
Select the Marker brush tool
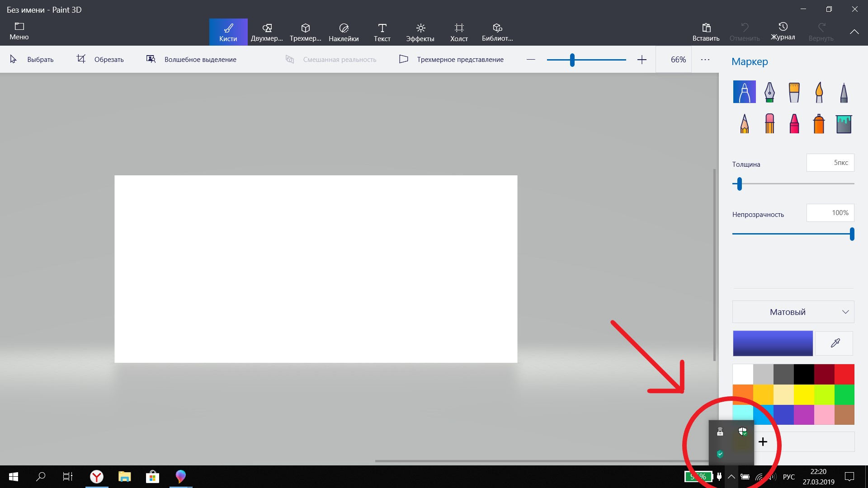744,92
